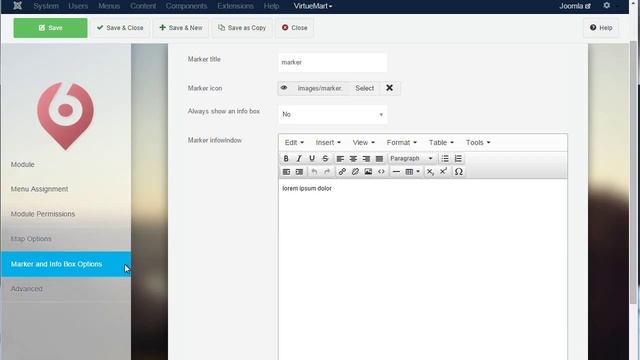Expand the editor Edit menu
This screenshot has height=360, width=640.
(294, 142)
